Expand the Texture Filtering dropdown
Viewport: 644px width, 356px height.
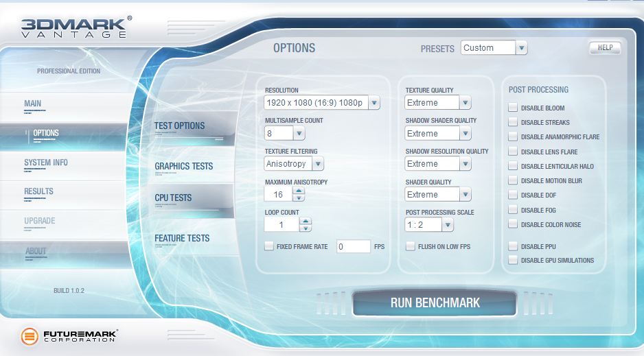[x=317, y=164]
